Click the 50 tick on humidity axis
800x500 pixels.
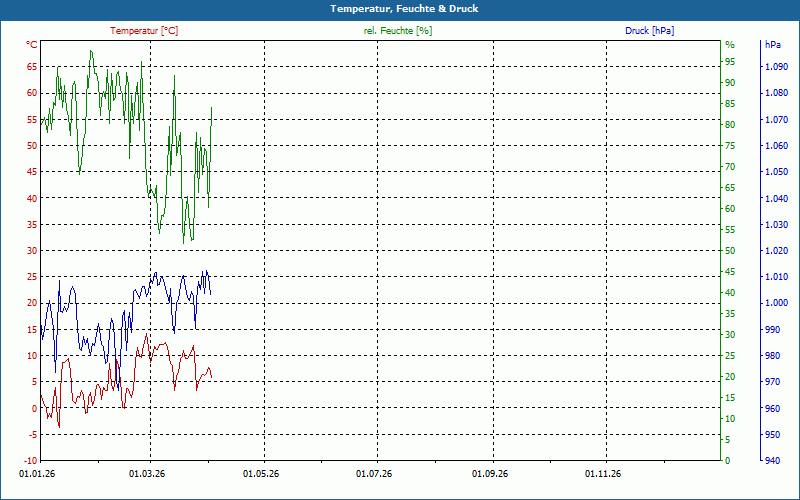pos(730,251)
